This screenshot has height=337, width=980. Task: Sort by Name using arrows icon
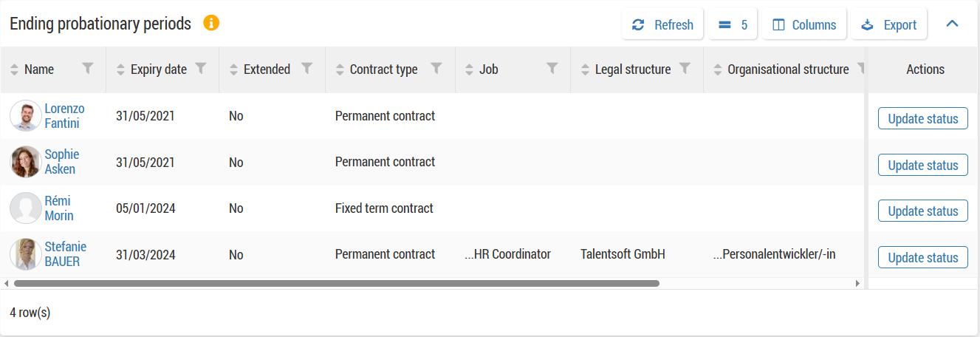[x=14, y=69]
